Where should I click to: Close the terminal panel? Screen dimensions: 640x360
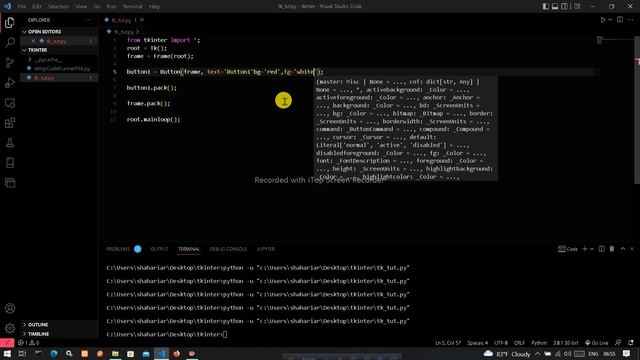point(632,249)
